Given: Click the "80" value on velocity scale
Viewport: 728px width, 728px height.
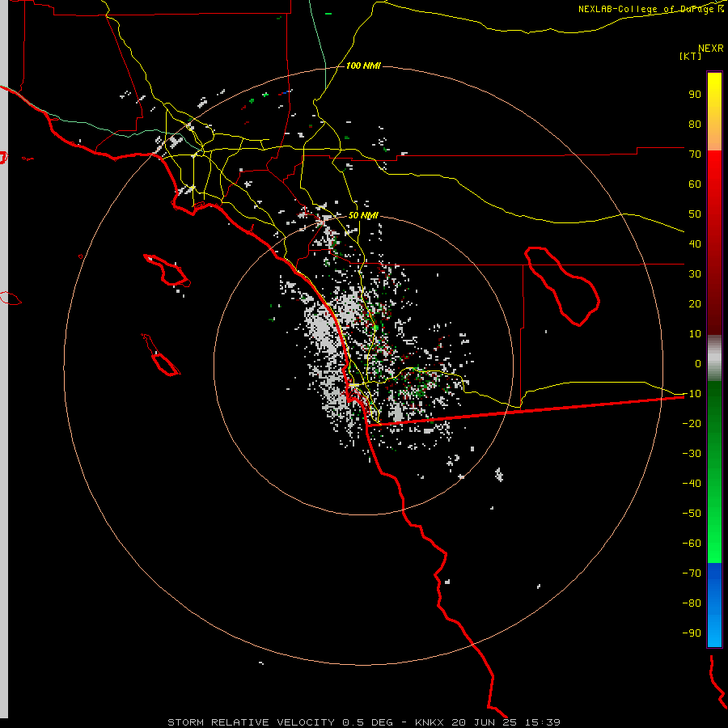Looking at the screenshot, I should 695,125.
